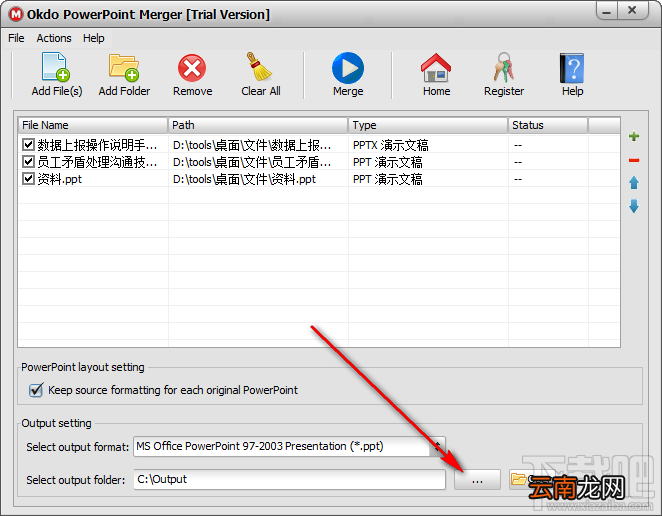Close the Okdo PowerPoint Merger window

coord(632,10)
